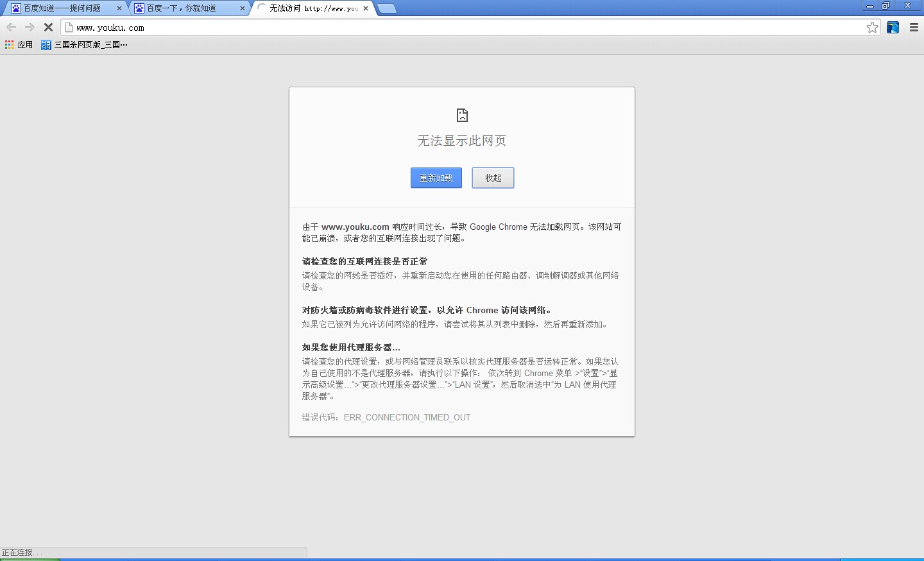The image size is (924, 561).
Task: Open the 三国杀网页版 bookmark
Action: [84, 44]
